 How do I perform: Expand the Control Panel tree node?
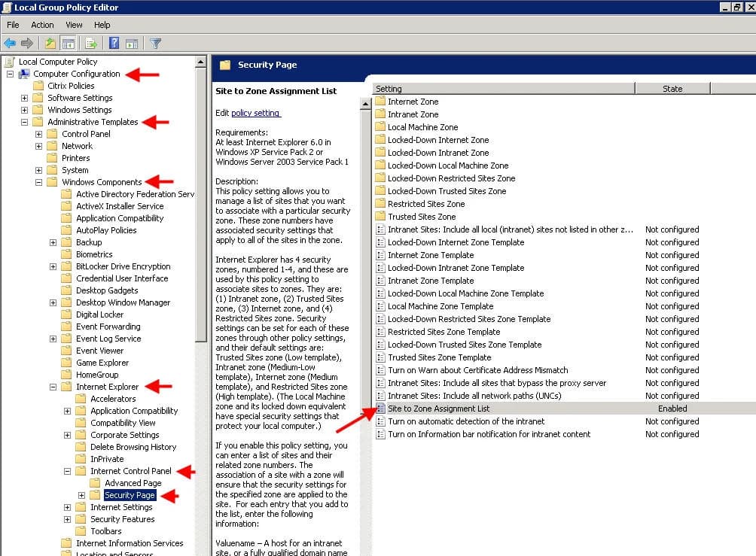pos(38,134)
